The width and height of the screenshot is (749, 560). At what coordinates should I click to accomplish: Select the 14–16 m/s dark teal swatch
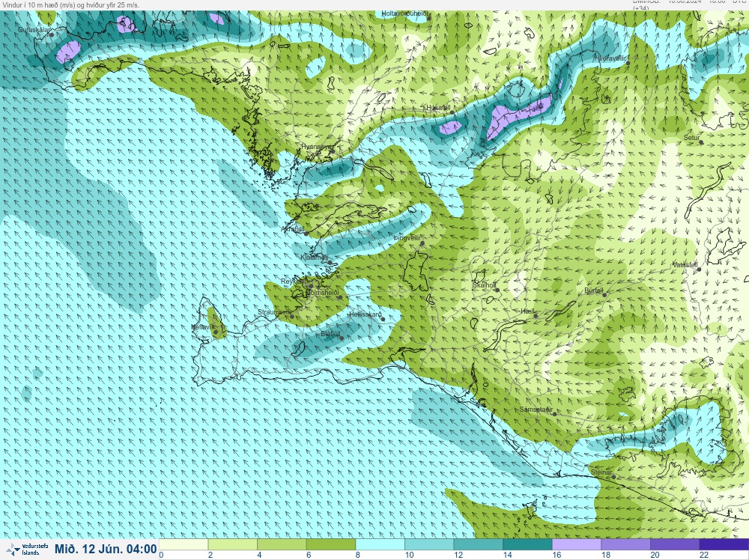click(x=528, y=545)
